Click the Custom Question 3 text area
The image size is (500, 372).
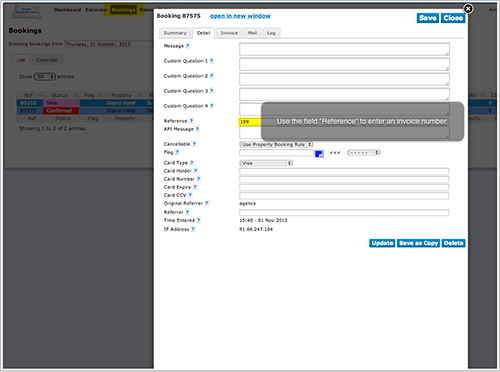tap(344, 94)
